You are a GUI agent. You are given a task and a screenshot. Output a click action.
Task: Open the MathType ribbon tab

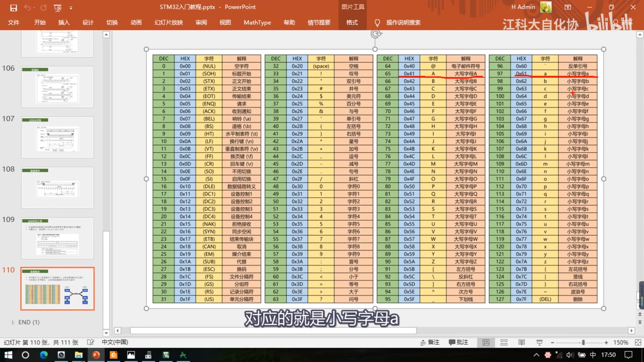click(x=257, y=23)
